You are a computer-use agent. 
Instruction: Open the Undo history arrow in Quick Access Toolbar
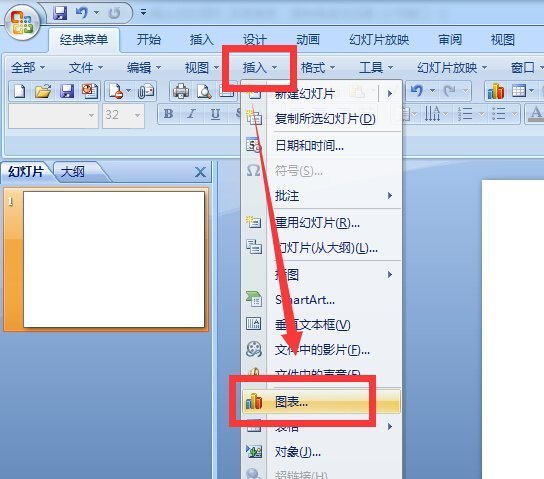point(96,13)
